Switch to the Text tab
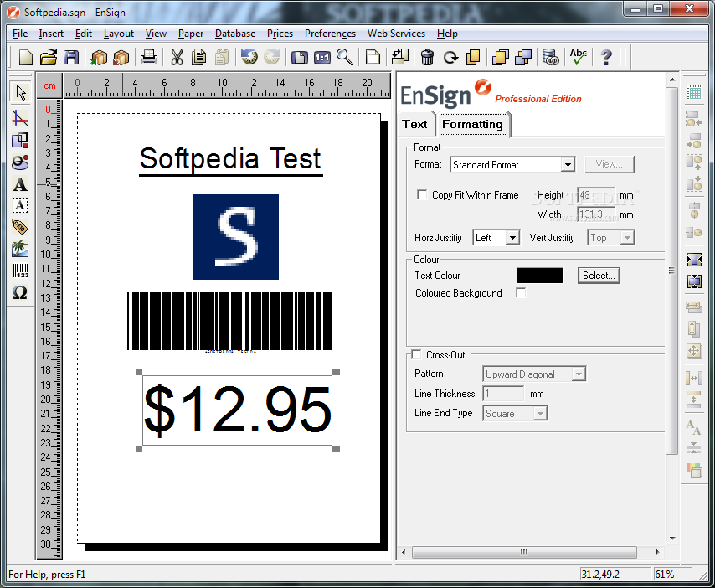The height and width of the screenshot is (588, 715). (x=415, y=124)
